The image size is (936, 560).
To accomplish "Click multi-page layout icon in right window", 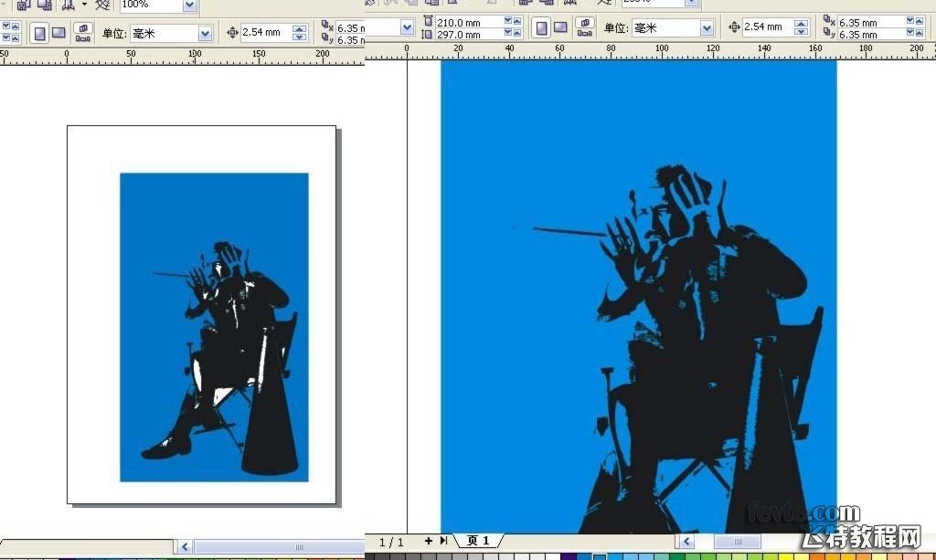I will click(x=584, y=27).
